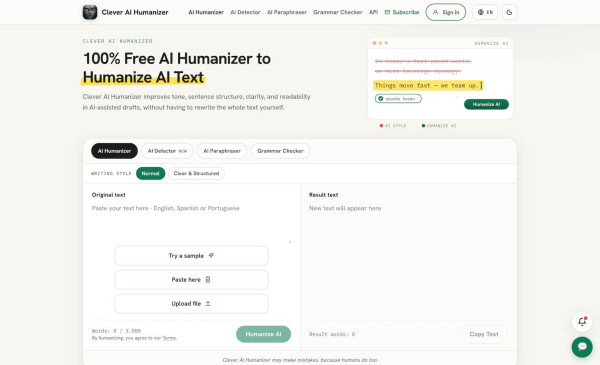Open AI Paraphraser in the top navigation
Image resolution: width=600 pixels, height=365 pixels.
pyautogui.click(x=287, y=12)
